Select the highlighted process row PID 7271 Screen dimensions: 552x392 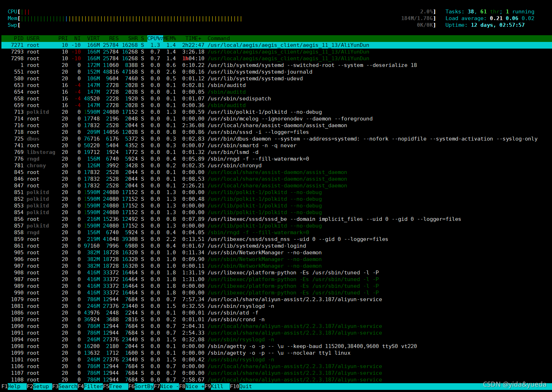coord(276,45)
